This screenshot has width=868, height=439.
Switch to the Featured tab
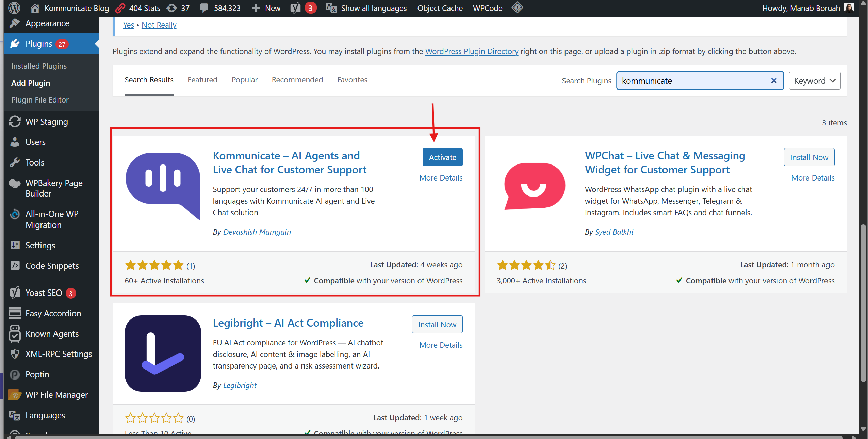[x=202, y=80]
